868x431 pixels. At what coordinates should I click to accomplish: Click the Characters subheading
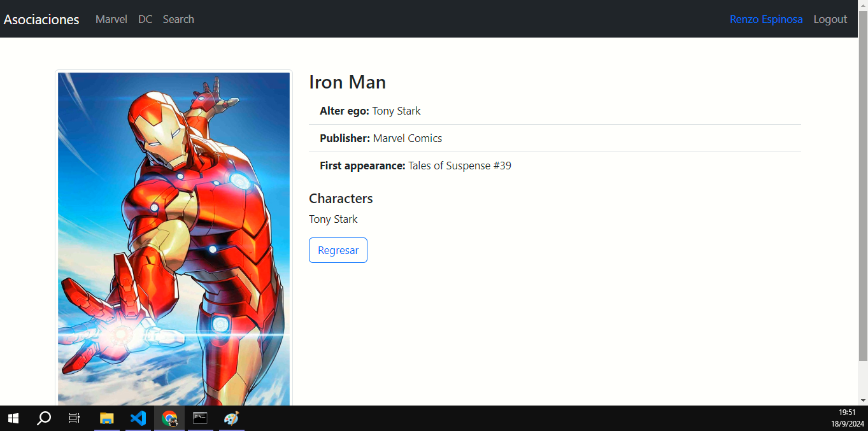coord(341,199)
